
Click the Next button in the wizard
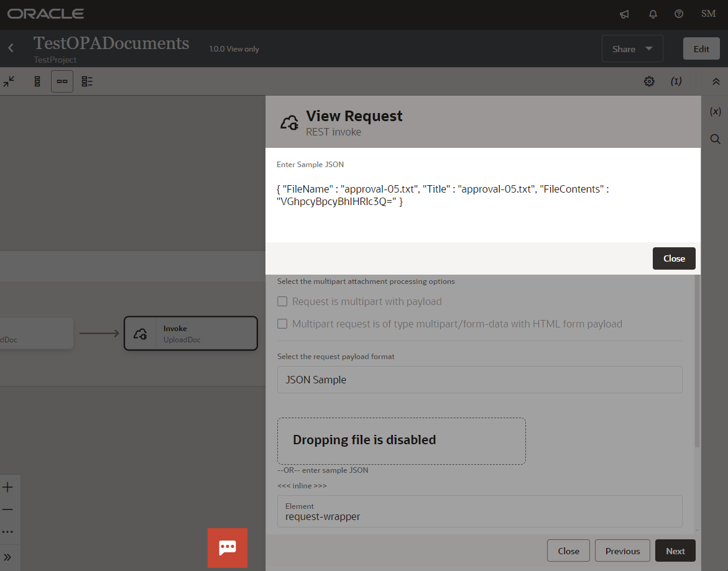click(675, 550)
